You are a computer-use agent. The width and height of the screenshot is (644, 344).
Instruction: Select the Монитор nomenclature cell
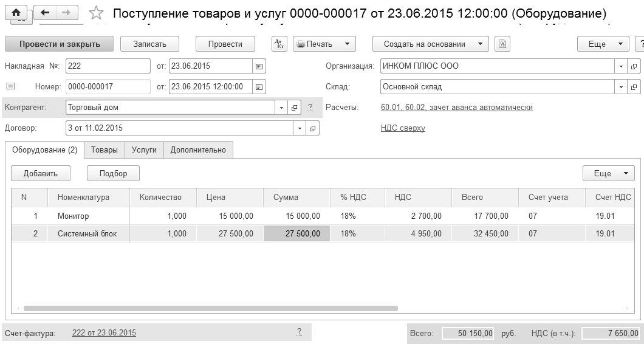click(89, 216)
